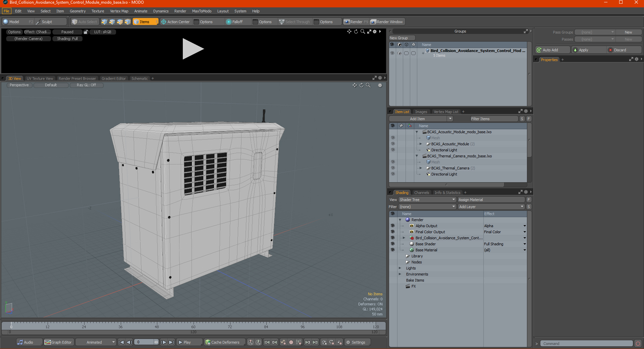Open the Add Layer dropdown
This screenshot has width=644, height=349.
pos(491,207)
